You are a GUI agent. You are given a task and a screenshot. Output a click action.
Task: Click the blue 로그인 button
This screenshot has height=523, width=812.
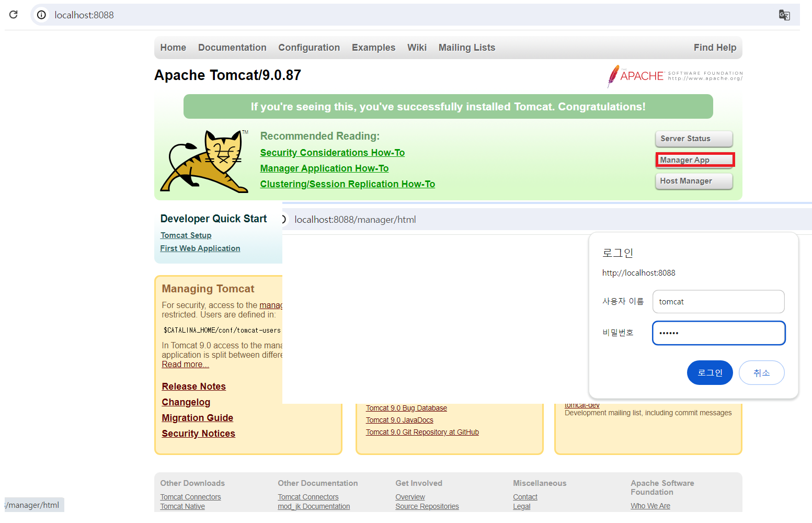point(710,373)
